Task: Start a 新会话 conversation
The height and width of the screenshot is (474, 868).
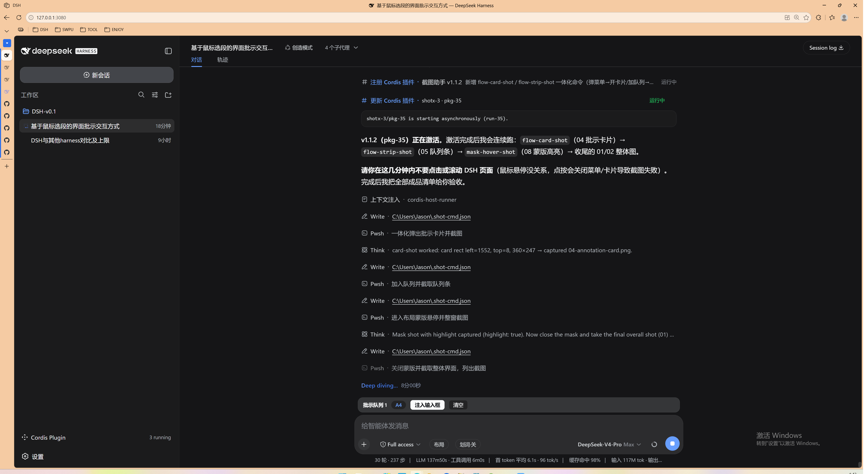Action: [x=97, y=75]
